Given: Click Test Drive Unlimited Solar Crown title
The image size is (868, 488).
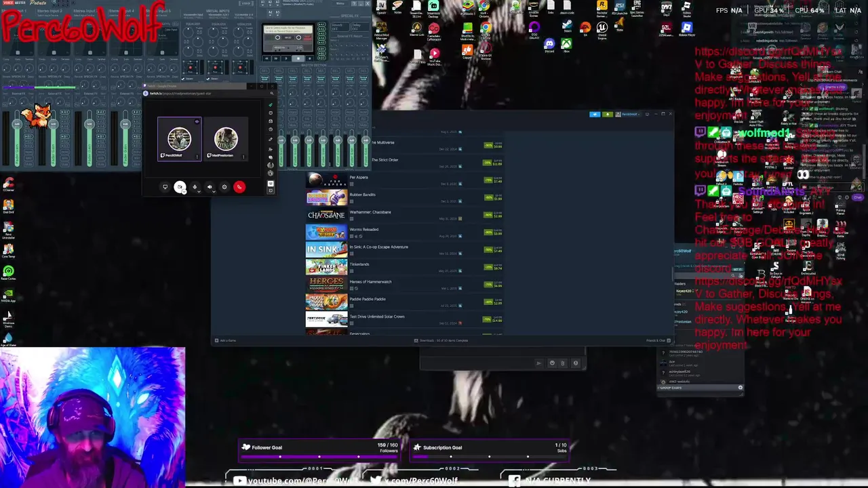Looking at the screenshot, I should 376,317.
